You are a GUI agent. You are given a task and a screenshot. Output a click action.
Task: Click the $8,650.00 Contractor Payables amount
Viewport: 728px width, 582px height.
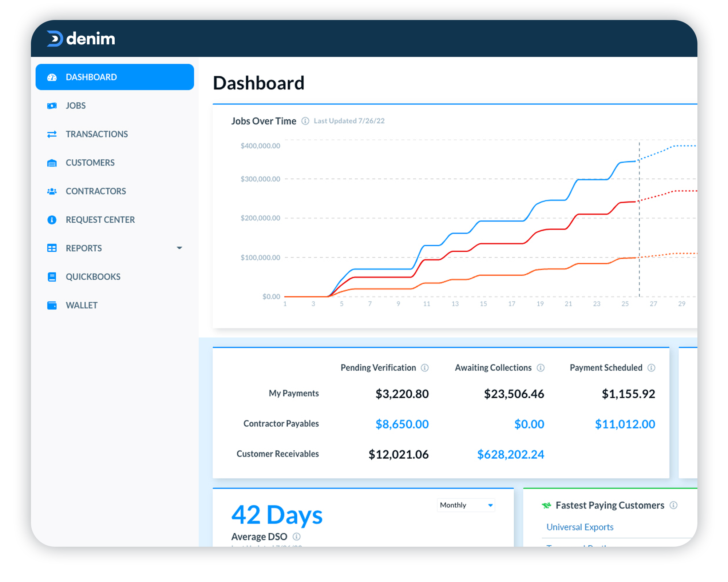[402, 424]
